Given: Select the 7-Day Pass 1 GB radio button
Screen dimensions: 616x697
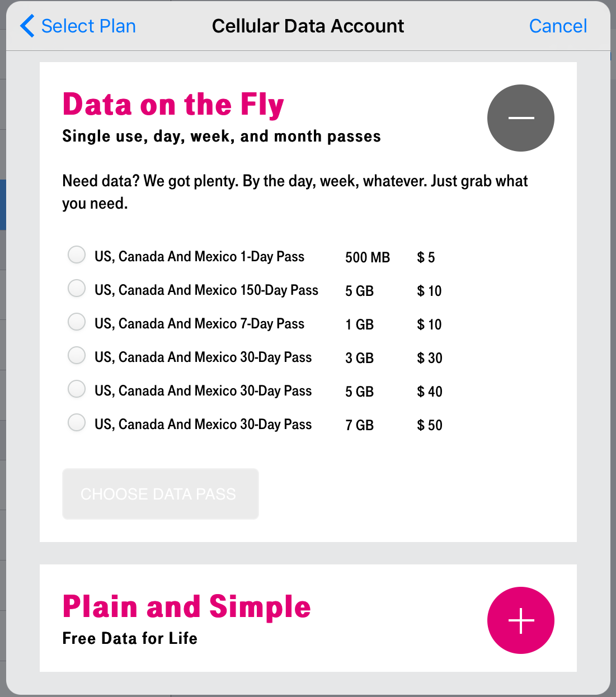Looking at the screenshot, I should [x=77, y=322].
